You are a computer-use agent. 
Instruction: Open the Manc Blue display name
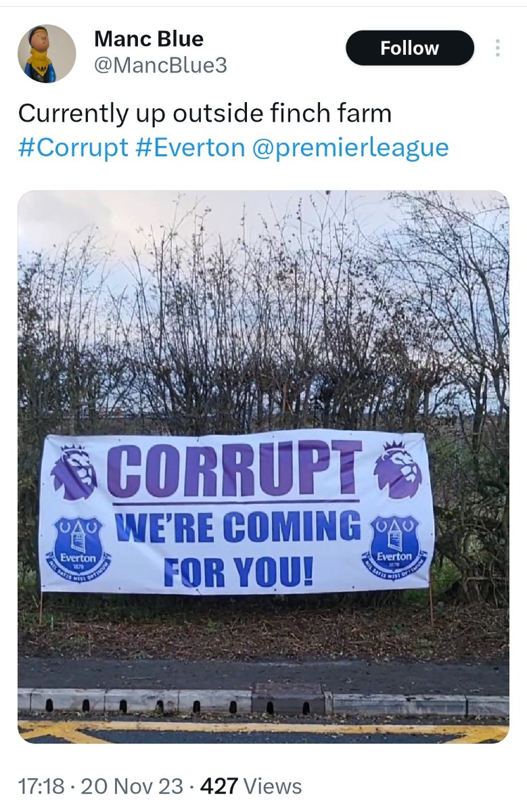tap(149, 39)
